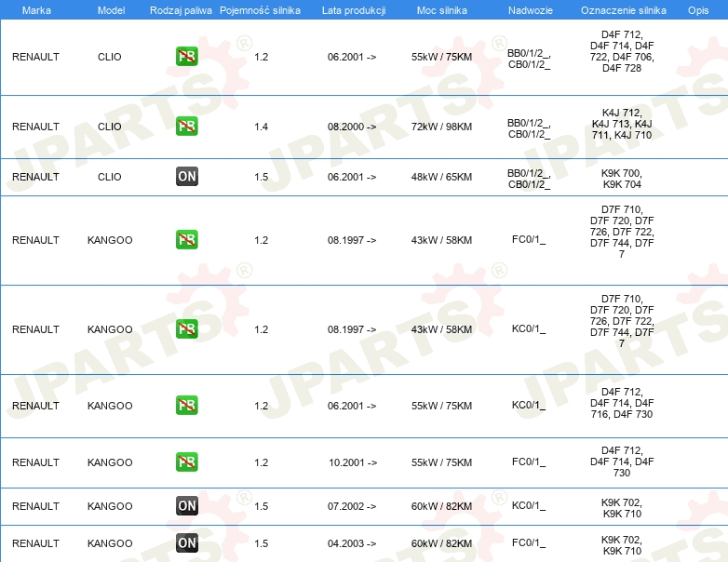Click the petrol icon in the Clio 1.2 row
This screenshot has height=562, width=728.
pyautogui.click(x=186, y=57)
